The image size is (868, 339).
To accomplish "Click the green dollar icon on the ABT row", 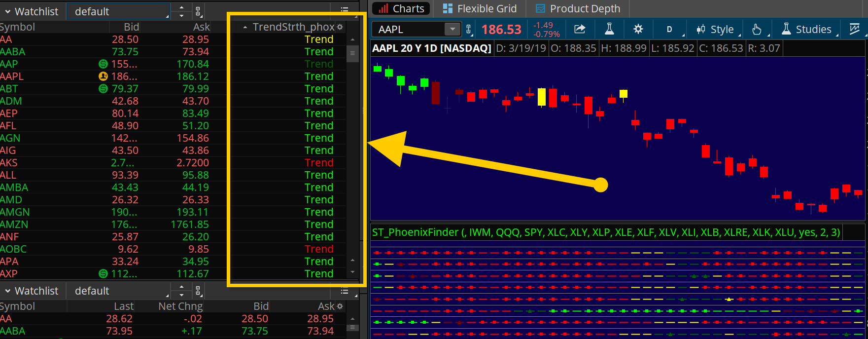I will (103, 88).
